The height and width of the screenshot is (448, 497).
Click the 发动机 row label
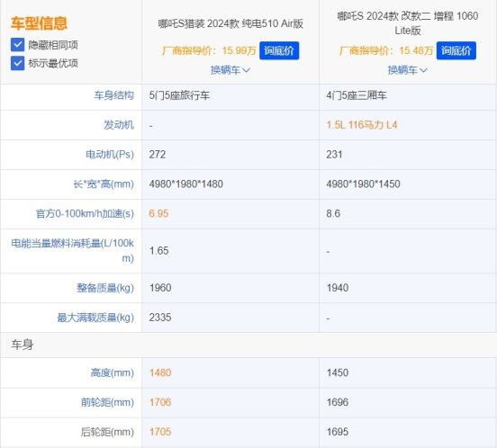[119, 125]
